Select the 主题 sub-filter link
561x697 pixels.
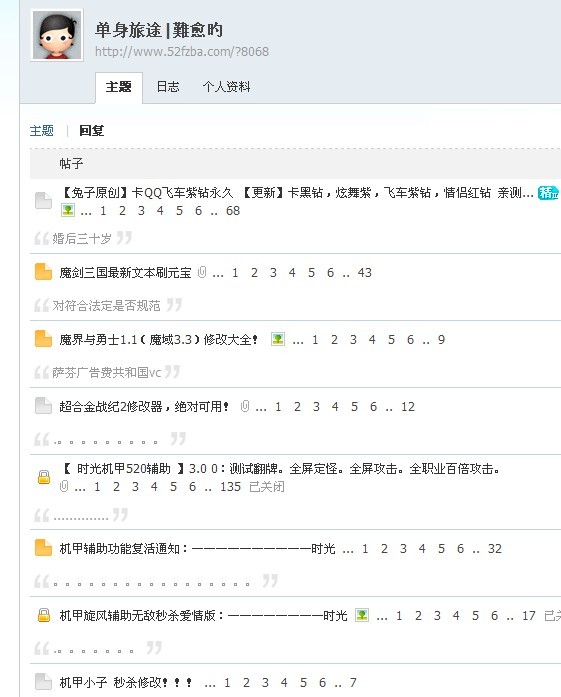tap(41, 131)
